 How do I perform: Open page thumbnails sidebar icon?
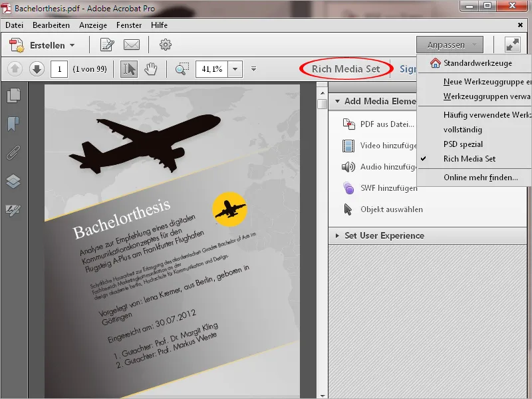coord(13,95)
